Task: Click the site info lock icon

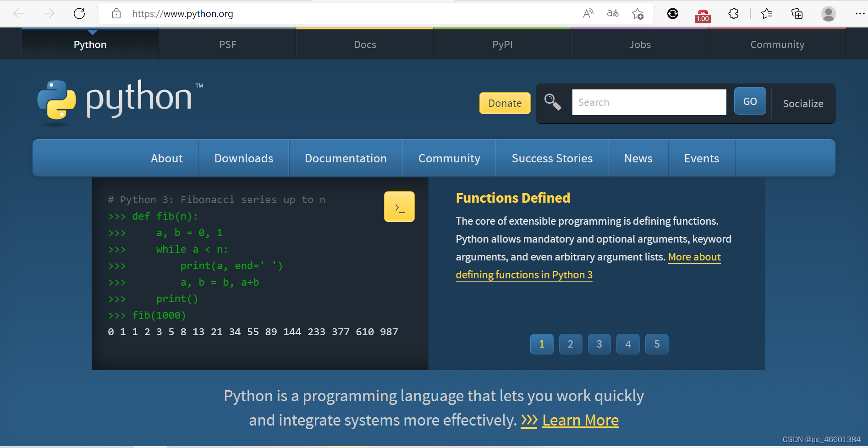Action: tap(116, 13)
